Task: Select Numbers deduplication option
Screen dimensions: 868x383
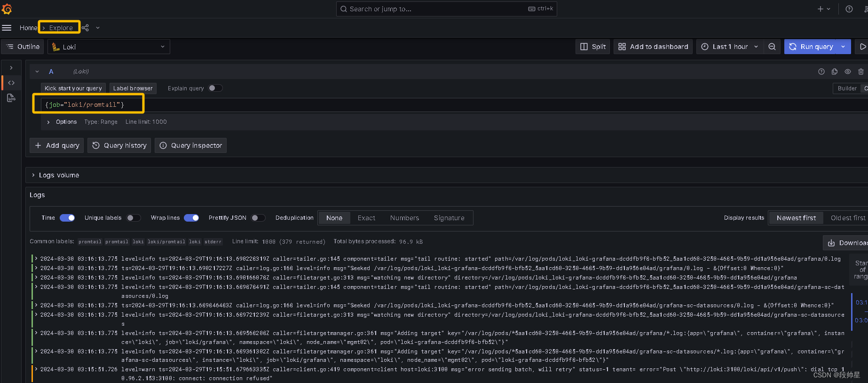Action: (404, 218)
